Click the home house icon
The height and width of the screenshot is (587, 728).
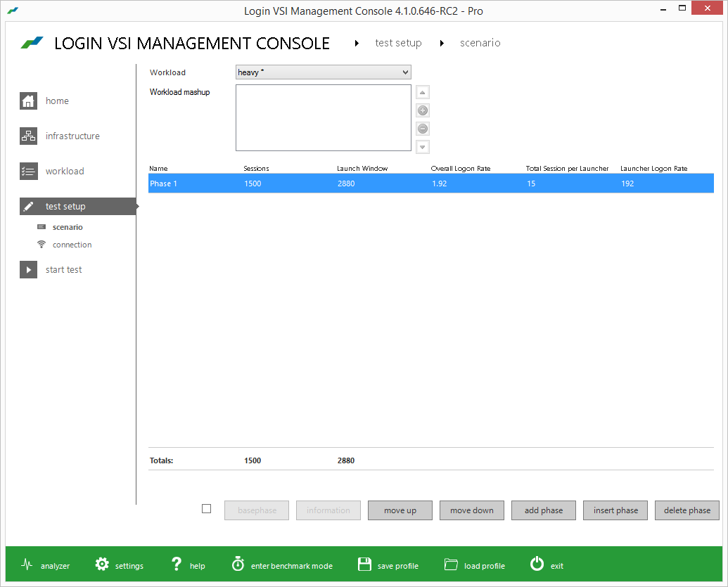click(28, 101)
